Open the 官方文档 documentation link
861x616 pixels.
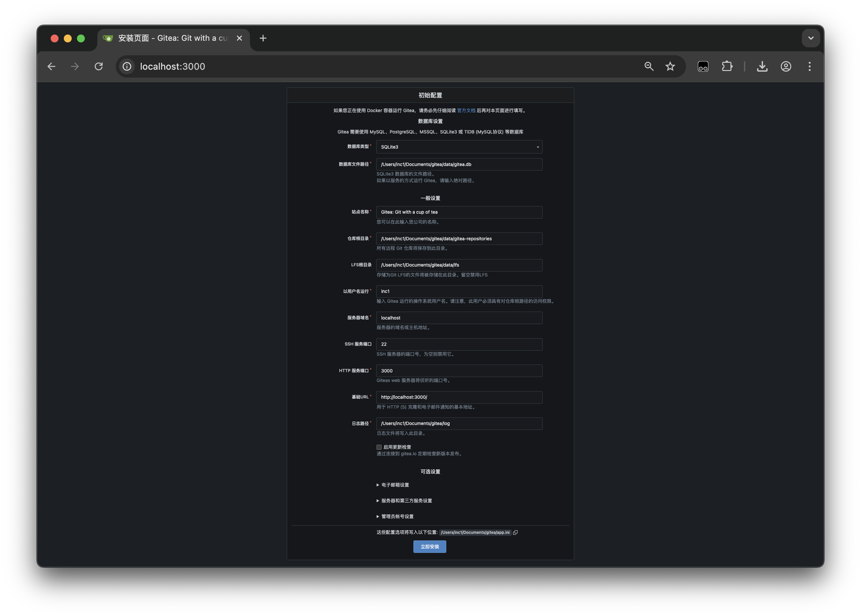tap(466, 110)
